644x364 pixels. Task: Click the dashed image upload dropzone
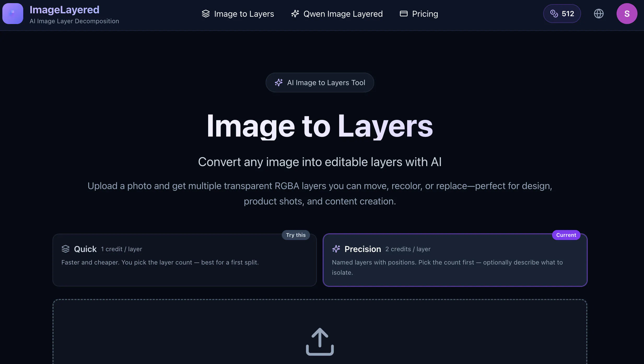pos(320,332)
